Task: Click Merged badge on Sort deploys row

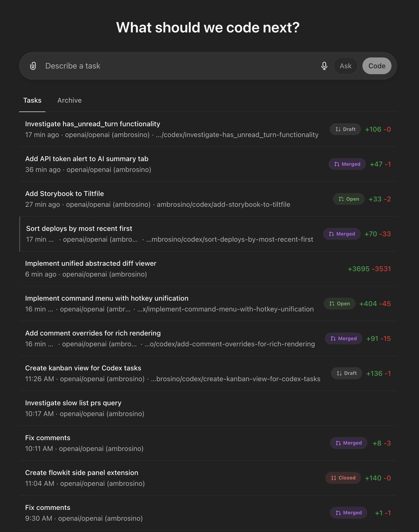Action: 342,234
